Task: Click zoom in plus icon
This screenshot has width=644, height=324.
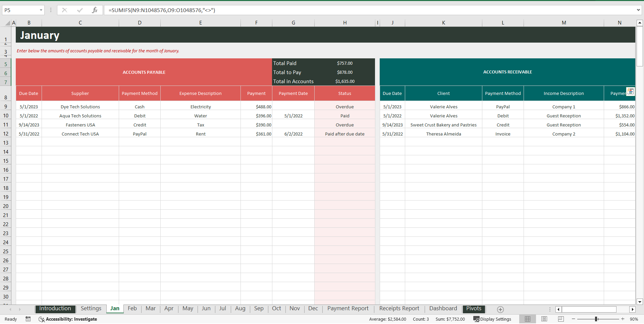Action: tap(623, 319)
